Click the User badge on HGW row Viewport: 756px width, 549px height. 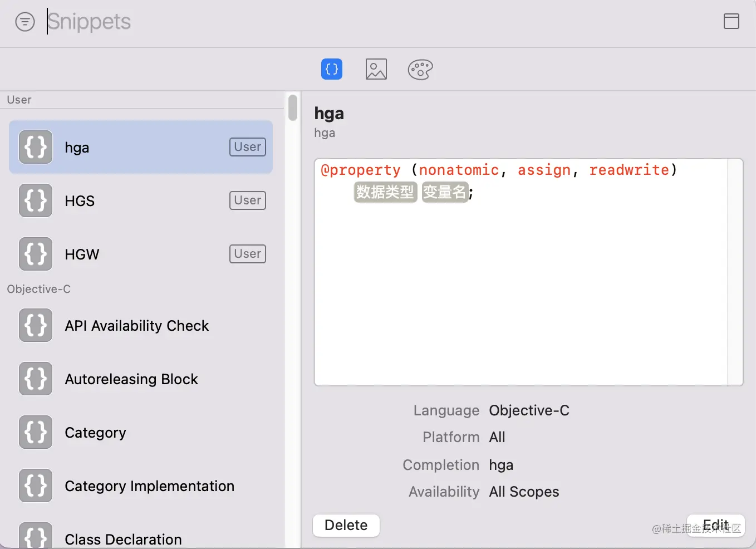248,254
